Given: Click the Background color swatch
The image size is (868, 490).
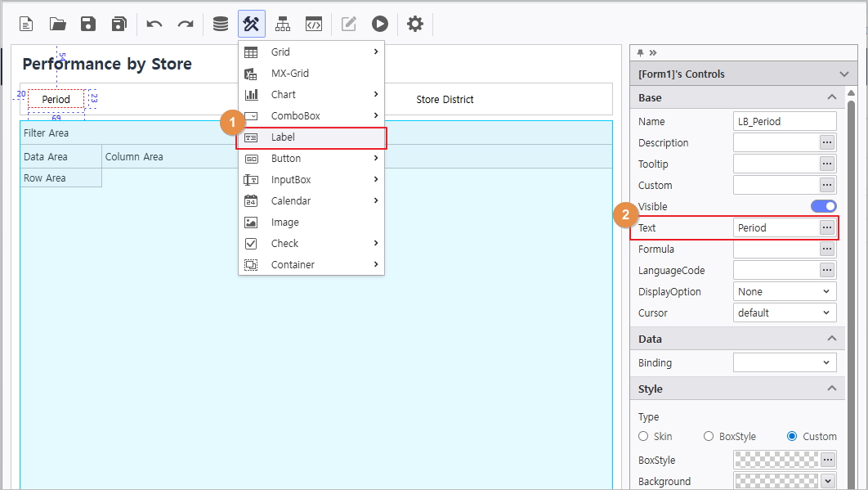Looking at the screenshot, I should coord(776,482).
